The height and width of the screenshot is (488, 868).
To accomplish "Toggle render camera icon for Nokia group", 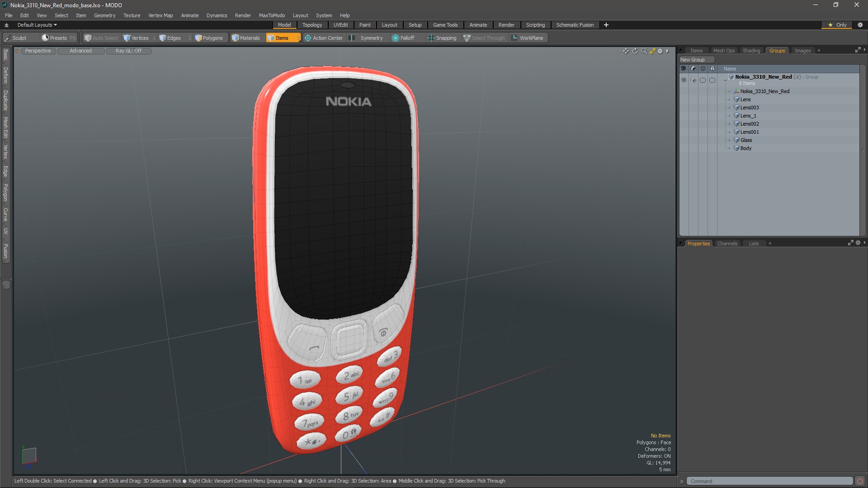I will (693, 80).
